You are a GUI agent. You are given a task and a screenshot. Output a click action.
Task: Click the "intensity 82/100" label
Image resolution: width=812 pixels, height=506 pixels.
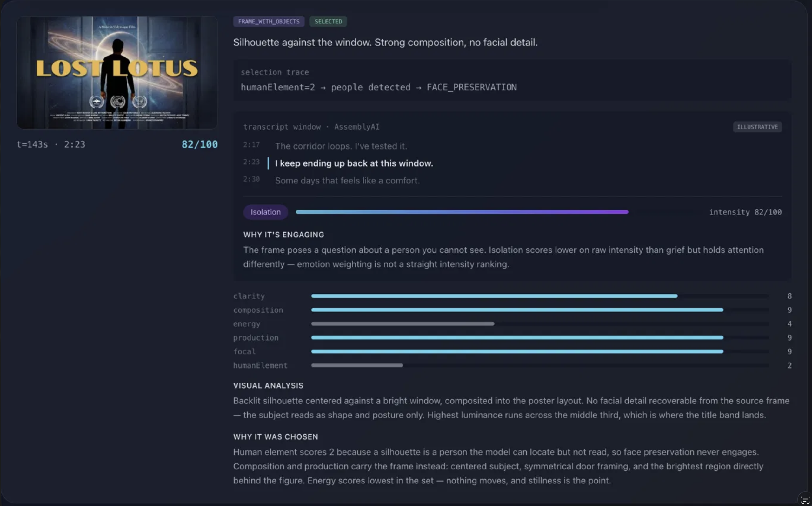(745, 212)
